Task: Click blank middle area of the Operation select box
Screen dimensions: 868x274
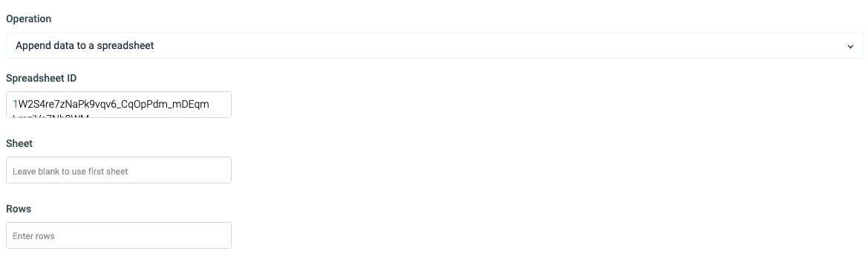Action: (498, 45)
